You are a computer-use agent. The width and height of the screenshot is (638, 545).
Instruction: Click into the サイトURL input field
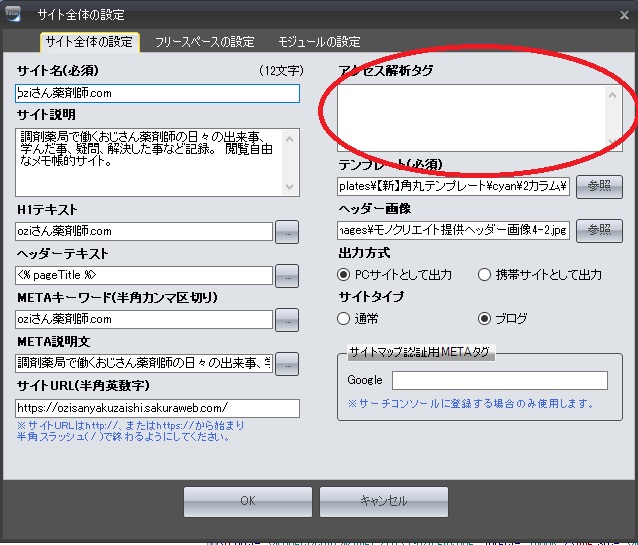pyautogui.click(x=157, y=408)
